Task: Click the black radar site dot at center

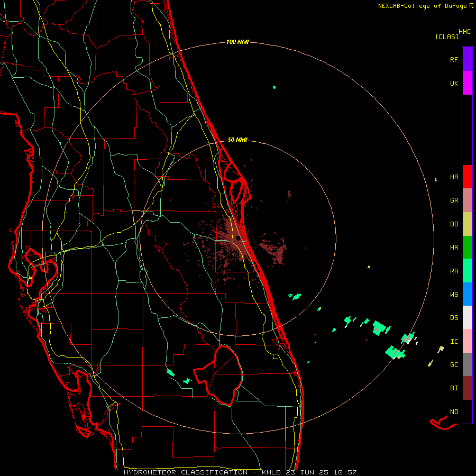Action: (x=237, y=237)
